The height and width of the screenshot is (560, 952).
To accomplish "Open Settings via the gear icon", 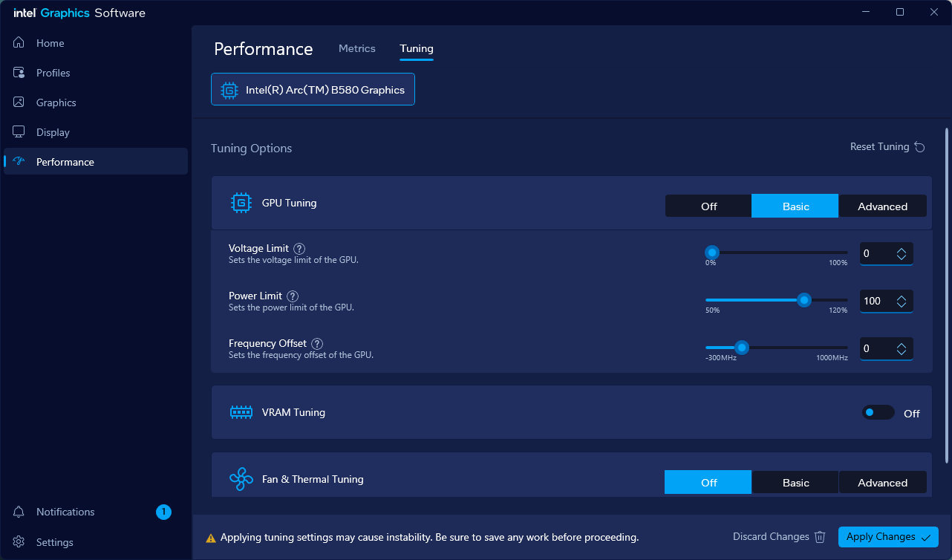I will point(19,542).
